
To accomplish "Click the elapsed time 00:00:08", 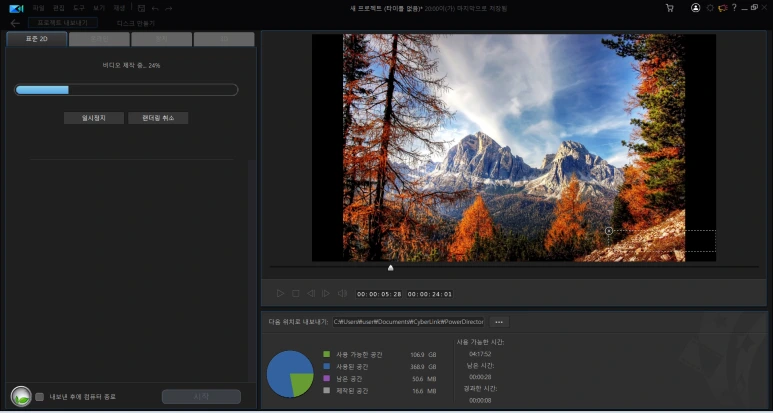I will 480,401.
